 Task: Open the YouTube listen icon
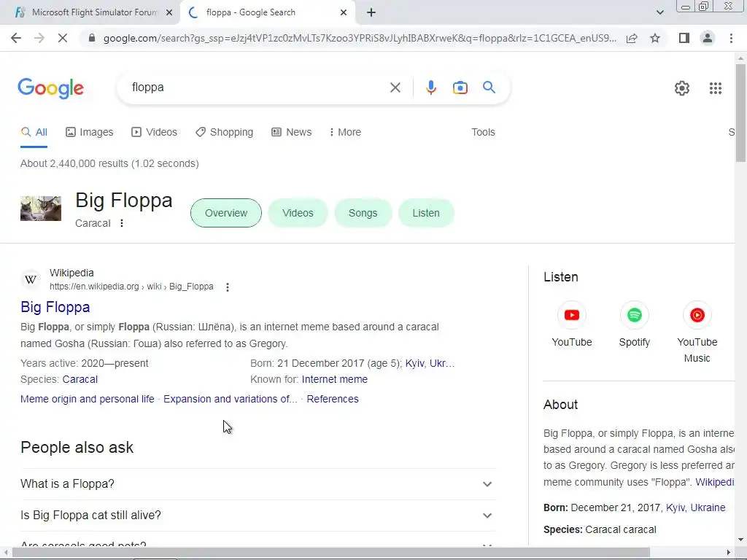572,315
